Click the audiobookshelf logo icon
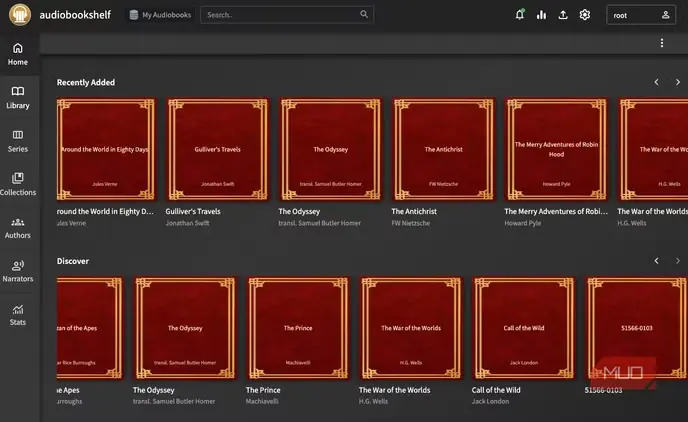This screenshot has width=688, height=422. tap(20, 14)
